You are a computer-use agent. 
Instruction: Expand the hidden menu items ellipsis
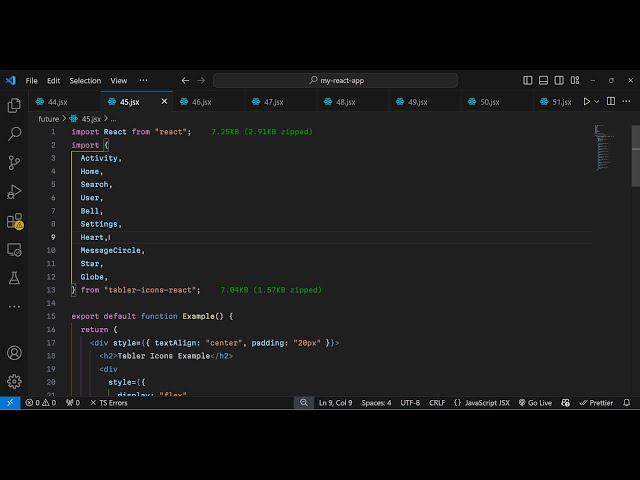point(143,80)
